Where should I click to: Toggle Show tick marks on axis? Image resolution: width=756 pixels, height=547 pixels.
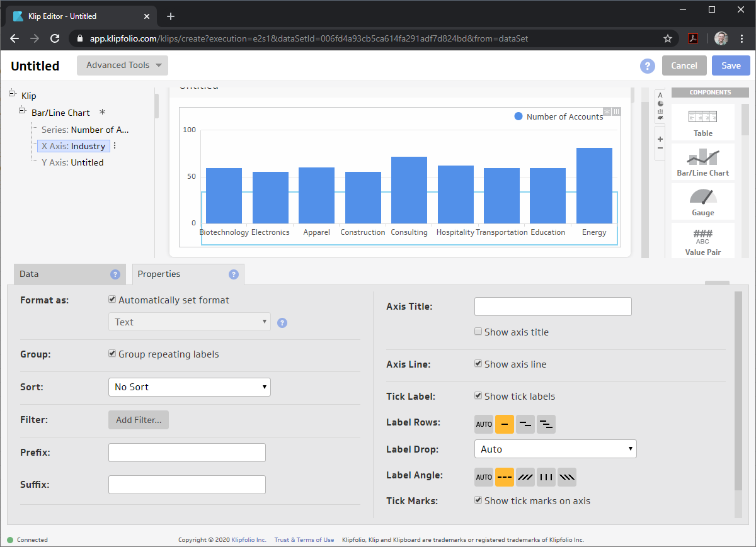tap(478, 501)
